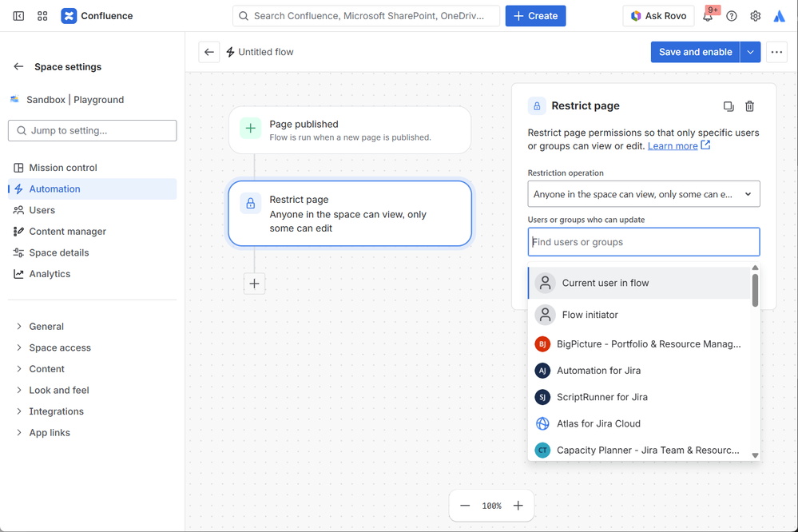Image resolution: width=798 pixels, height=532 pixels.
Task: Duplicate the Restrict page step icon
Action: 729,106
